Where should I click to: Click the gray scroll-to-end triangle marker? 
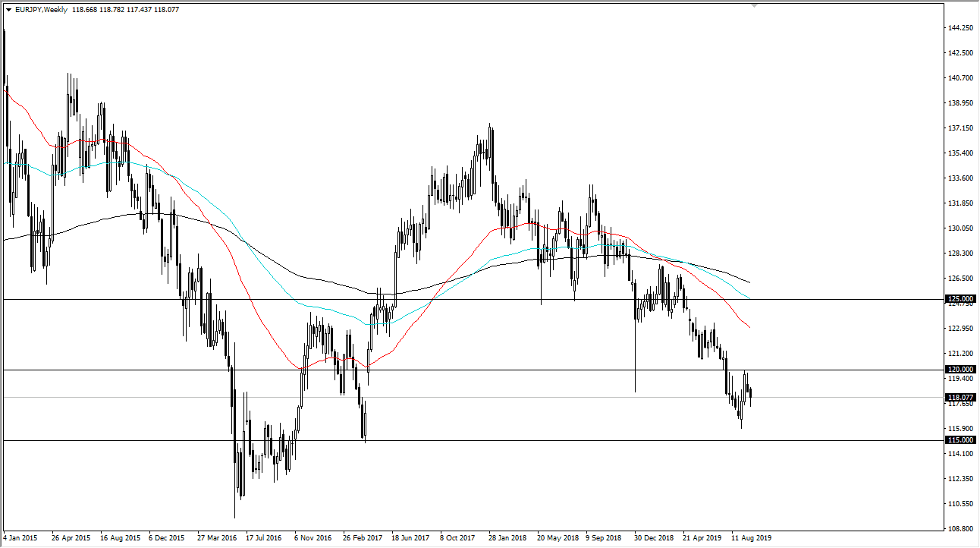tap(753, 6)
